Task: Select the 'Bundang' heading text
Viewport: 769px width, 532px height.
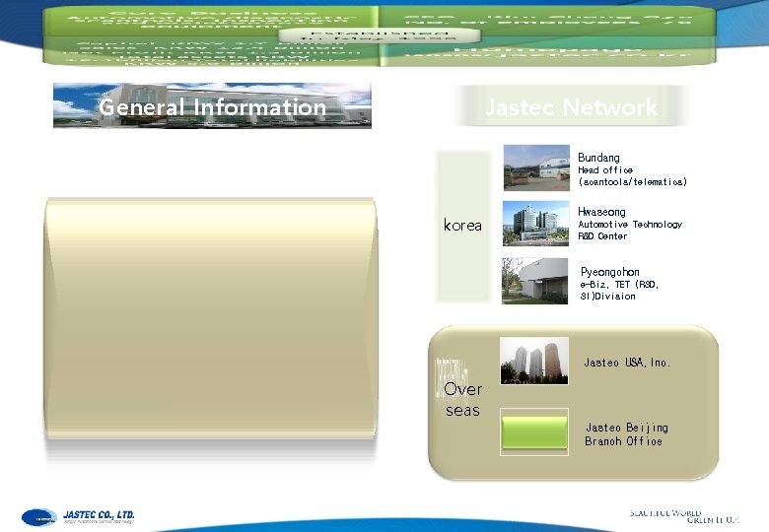Action: pos(598,158)
